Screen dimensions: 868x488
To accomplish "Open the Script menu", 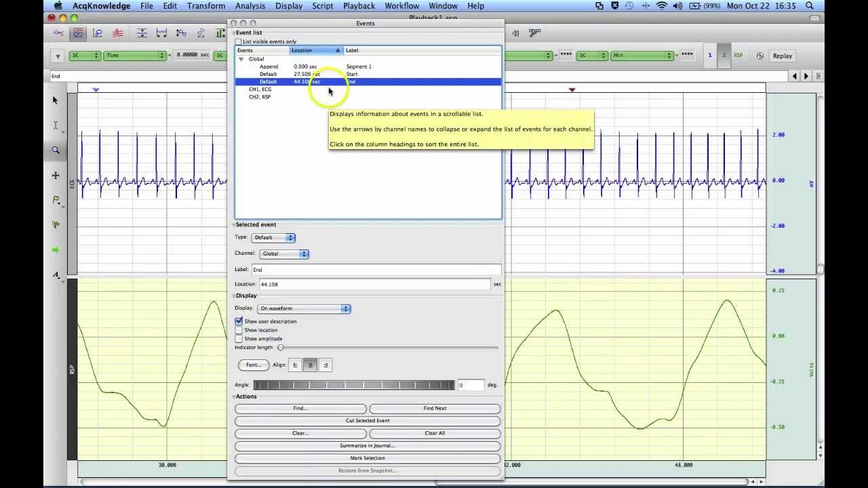I will click(323, 6).
